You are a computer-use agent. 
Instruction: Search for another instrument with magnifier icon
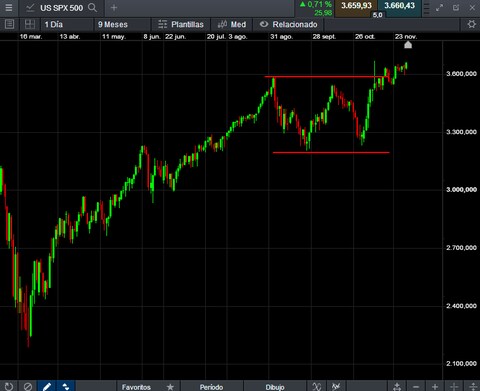[x=92, y=7]
